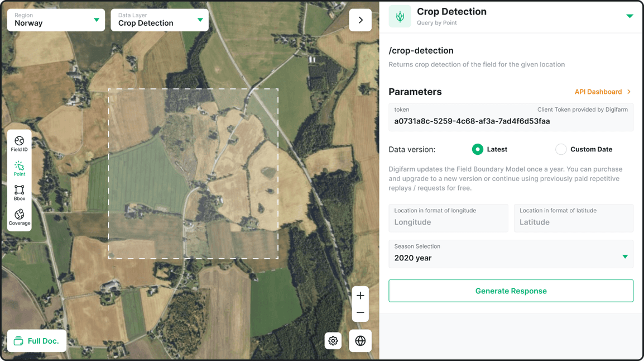The image size is (644, 361).
Task: Click the Longitude input field
Action: (x=448, y=221)
